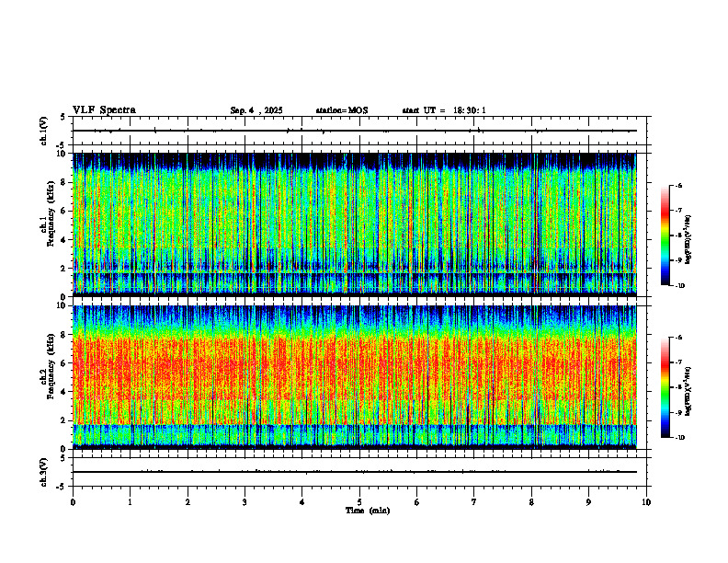Click time axis tick label "7"
This screenshot has height=563, width=728.
click(474, 502)
